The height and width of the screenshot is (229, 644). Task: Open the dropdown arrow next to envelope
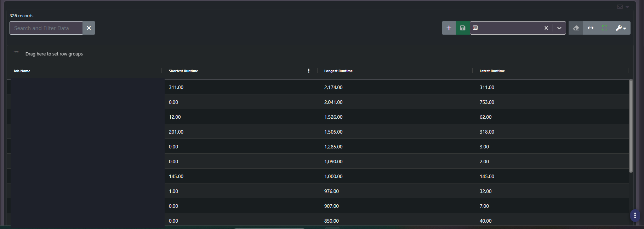click(627, 7)
